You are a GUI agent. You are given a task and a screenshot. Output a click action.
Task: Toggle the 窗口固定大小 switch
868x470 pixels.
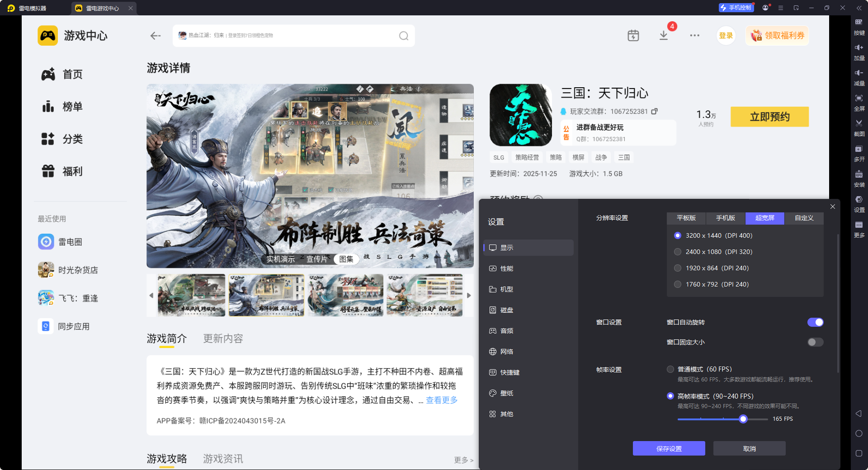click(x=816, y=342)
